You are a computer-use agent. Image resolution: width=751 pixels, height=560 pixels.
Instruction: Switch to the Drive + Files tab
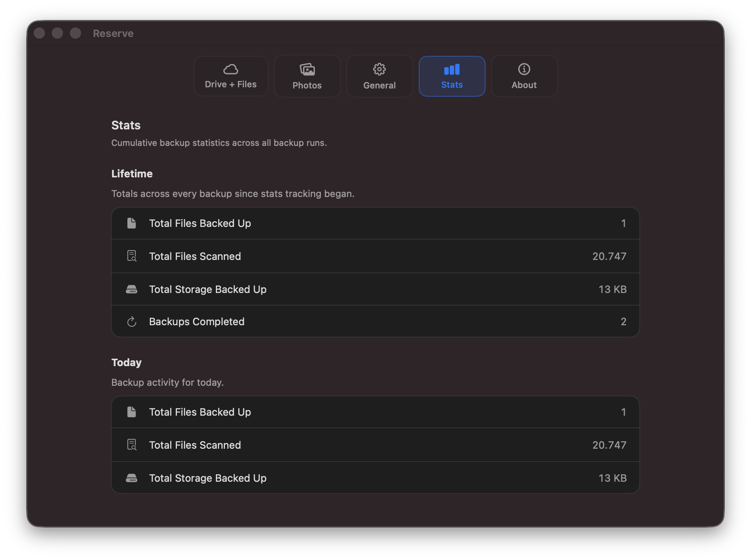point(231,76)
